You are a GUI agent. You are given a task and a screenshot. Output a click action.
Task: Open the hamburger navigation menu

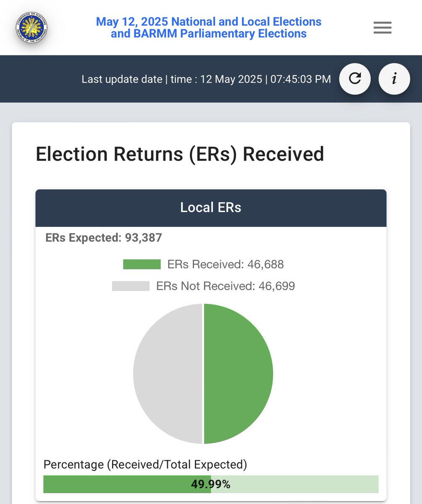click(383, 28)
